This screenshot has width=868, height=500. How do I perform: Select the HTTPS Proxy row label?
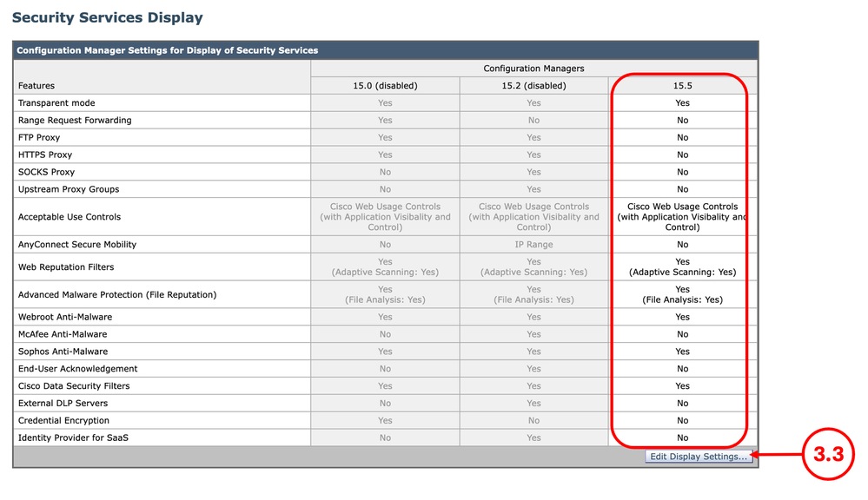coord(45,155)
